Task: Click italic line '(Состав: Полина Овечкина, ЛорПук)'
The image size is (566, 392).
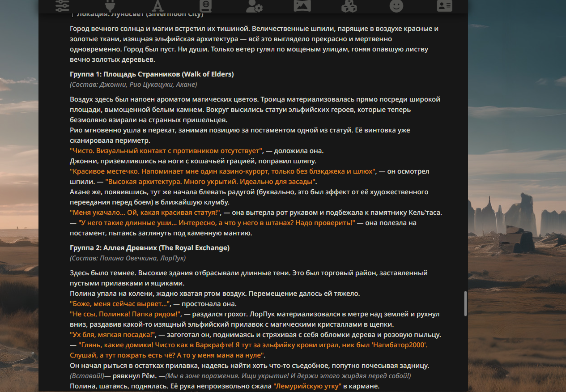Action: [x=128, y=258]
